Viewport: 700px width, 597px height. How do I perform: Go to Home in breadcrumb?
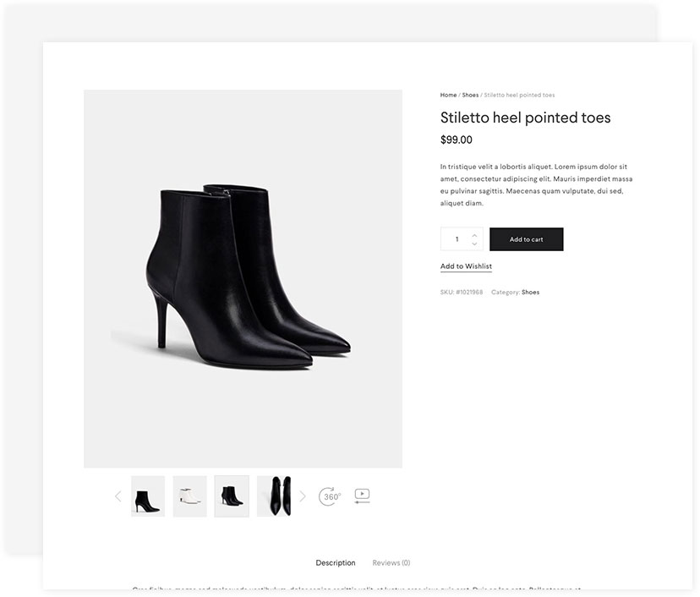click(x=448, y=96)
